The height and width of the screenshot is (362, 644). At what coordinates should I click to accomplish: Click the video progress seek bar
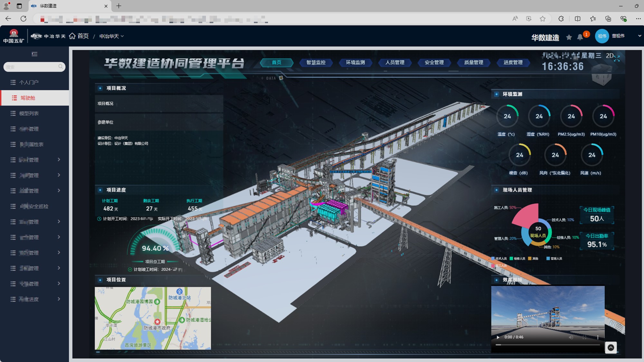click(x=547, y=345)
